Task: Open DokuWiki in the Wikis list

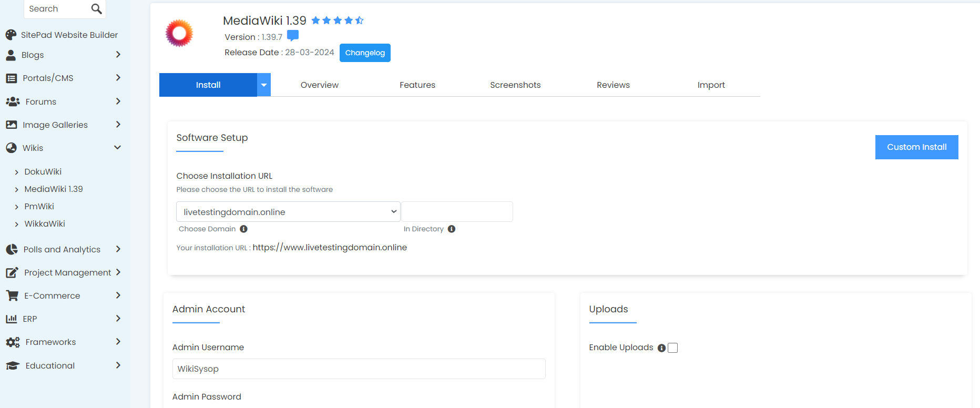Action: point(43,171)
